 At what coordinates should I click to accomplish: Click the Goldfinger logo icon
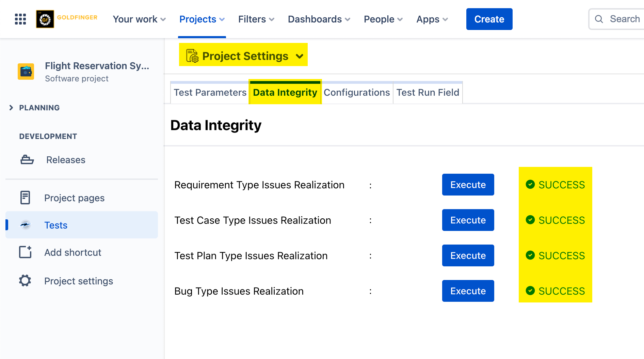pos(45,19)
